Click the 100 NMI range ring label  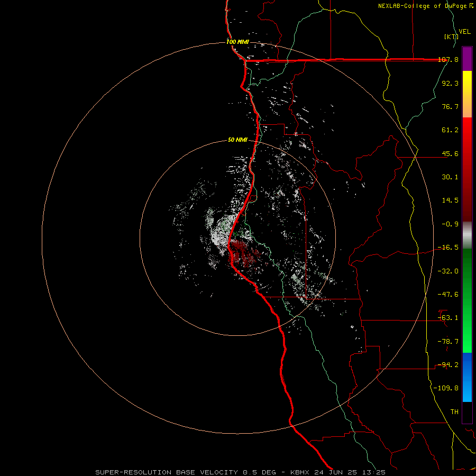pos(237,42)
